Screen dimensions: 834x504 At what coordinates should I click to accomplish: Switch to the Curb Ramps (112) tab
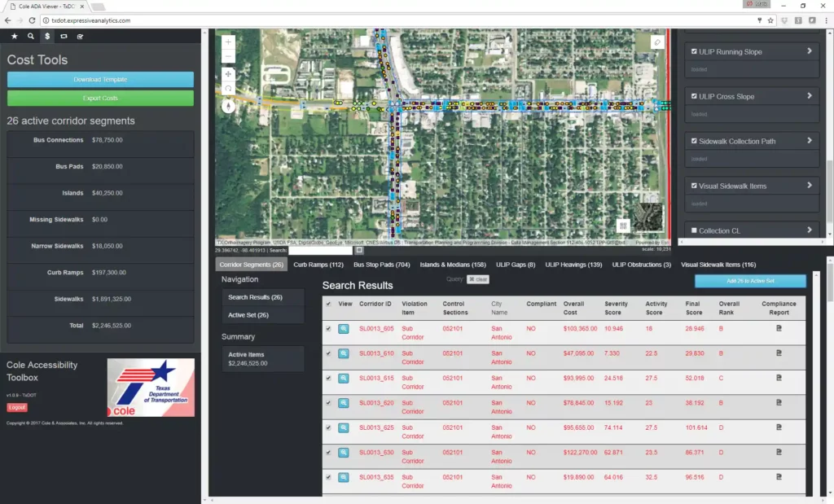[318, 265]
